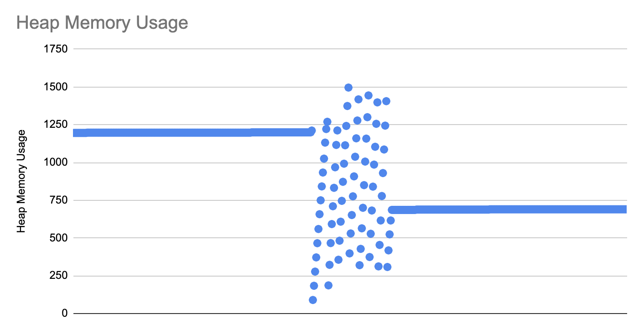Image resolution: width=644 pixels, height=335 pixels.
Task: Select the 1750 horizontal gridline
Action: (350, 49)
